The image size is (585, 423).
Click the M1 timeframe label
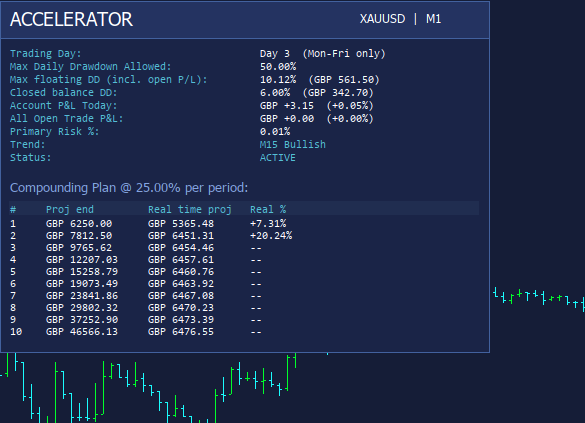click(434, 19)
